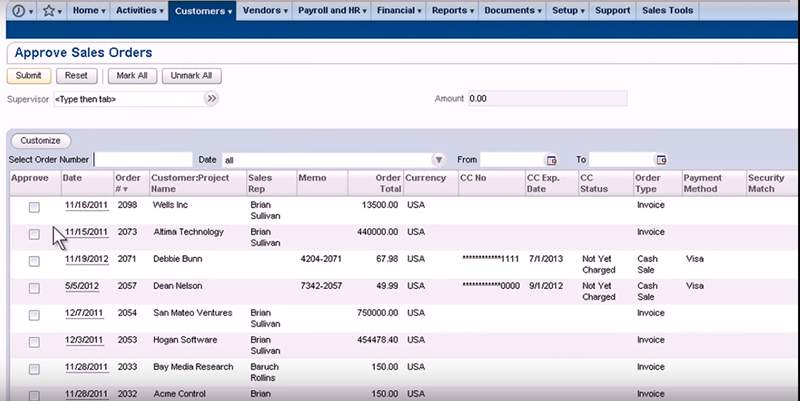This screenshot has width=800, height=401.
Task: Open the Support tab
Action: [x=612, y=11]
